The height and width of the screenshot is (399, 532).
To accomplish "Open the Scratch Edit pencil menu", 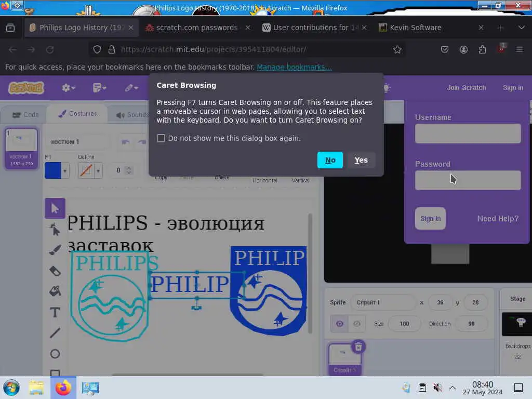I will click(x=131, y=88).
